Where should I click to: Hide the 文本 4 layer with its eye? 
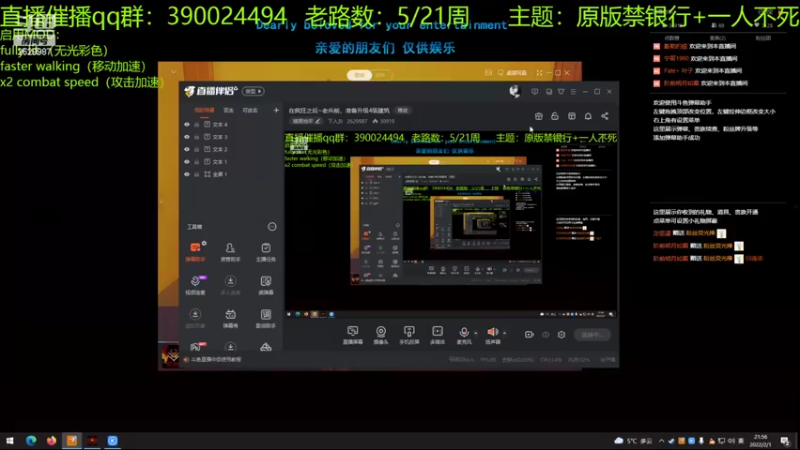pos(187,124)
